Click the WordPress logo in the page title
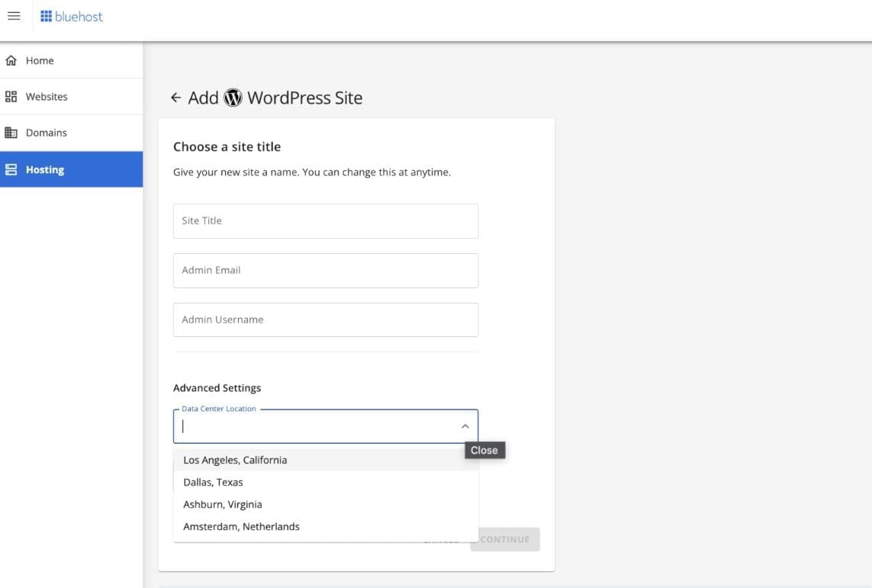This screenshot has height=588, width=872. click(232, 98)
